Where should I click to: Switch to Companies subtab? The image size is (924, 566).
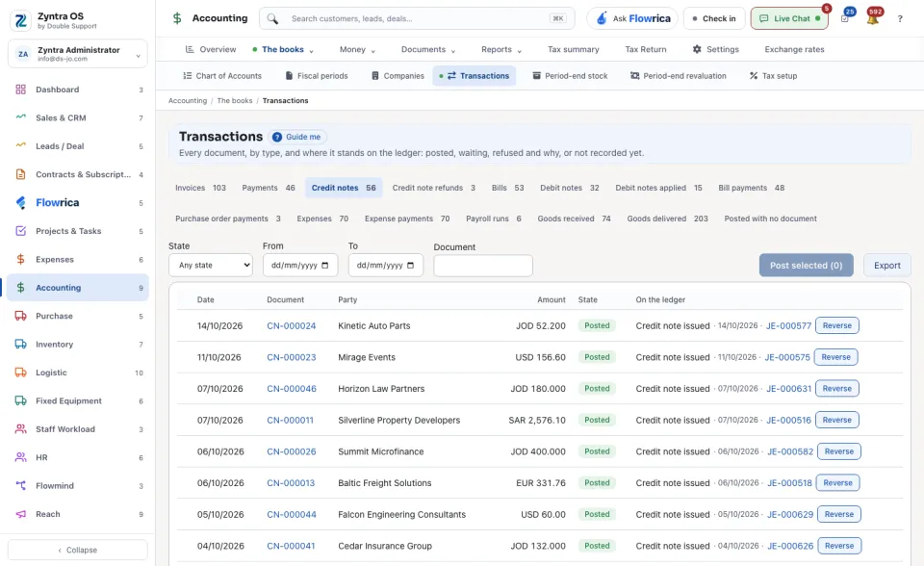tap(398, 76)
